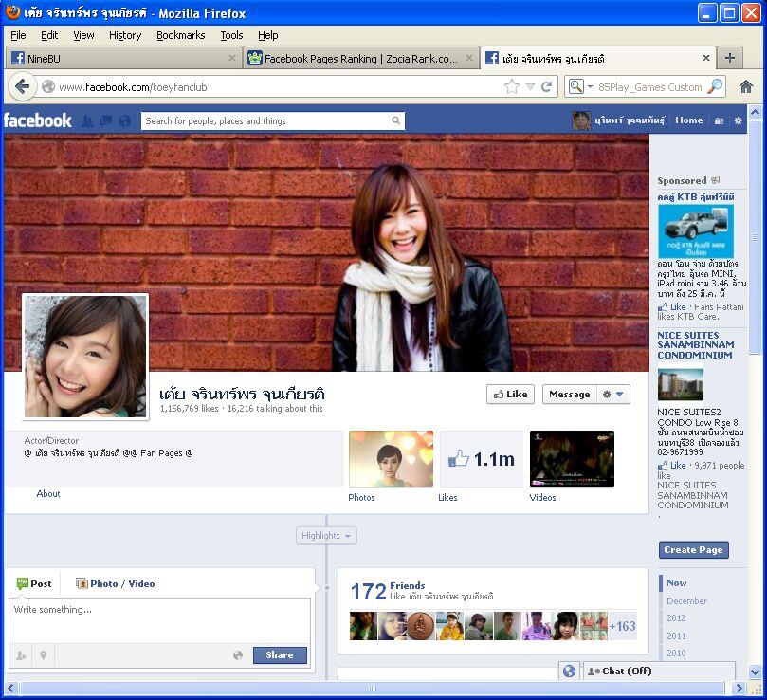Like the page with the Like button
Viewport: 767px width, 700px height.
510,395
